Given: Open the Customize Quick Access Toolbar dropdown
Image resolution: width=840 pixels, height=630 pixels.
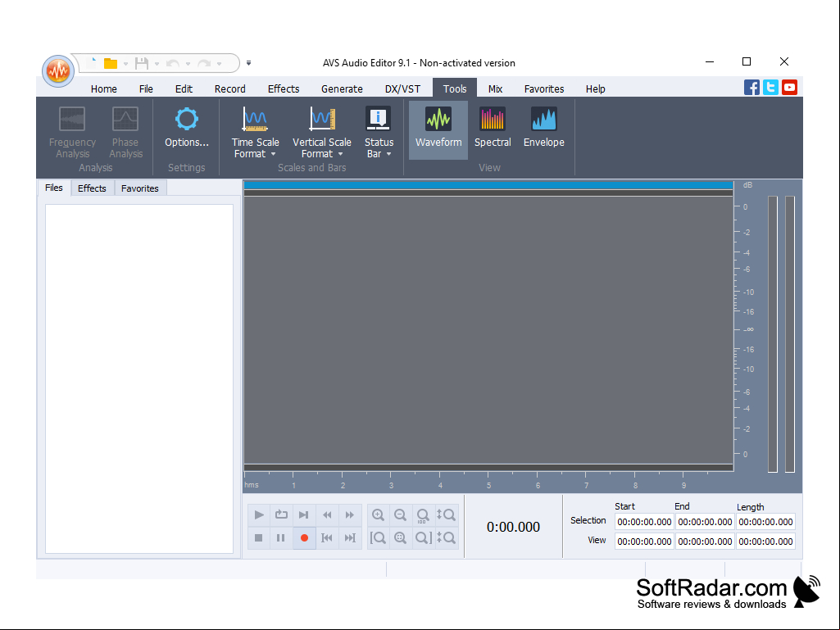Looking at the screenshot, I should [x=248, y=63].
